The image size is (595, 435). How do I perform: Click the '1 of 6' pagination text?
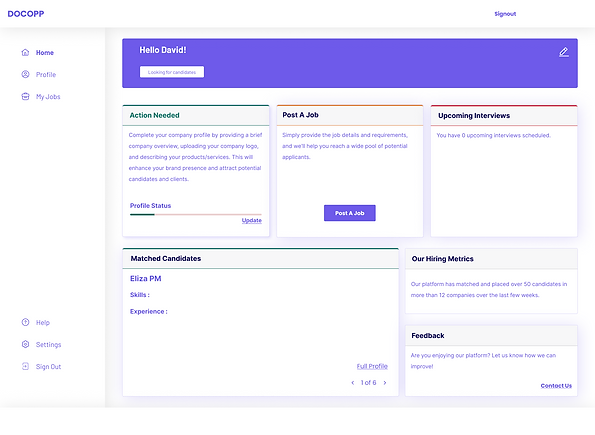click(368, 383)
